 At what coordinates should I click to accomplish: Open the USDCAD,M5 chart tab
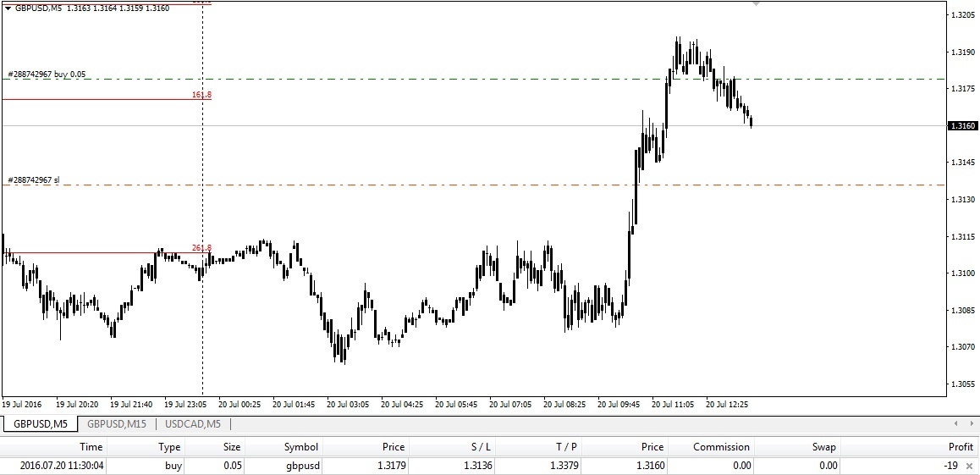[192, 423]
